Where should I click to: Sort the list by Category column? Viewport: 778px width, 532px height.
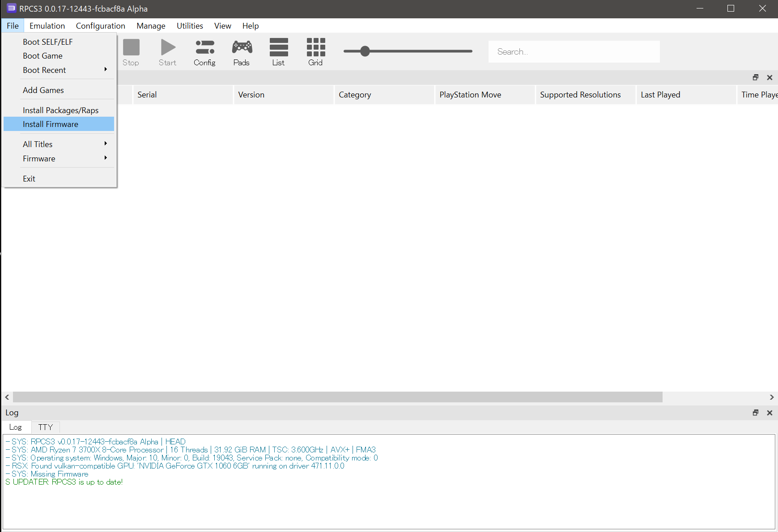click(355, 95)
